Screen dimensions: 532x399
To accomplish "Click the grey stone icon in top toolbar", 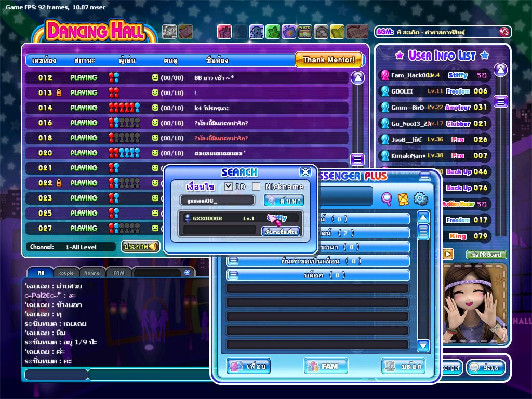I will 321,32.
